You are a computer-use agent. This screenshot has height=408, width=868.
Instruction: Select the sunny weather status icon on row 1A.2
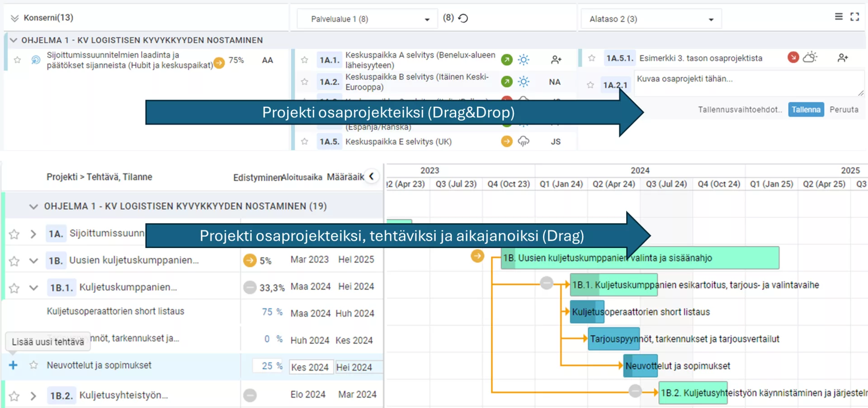pyautogui.click(x=524, y=82)
